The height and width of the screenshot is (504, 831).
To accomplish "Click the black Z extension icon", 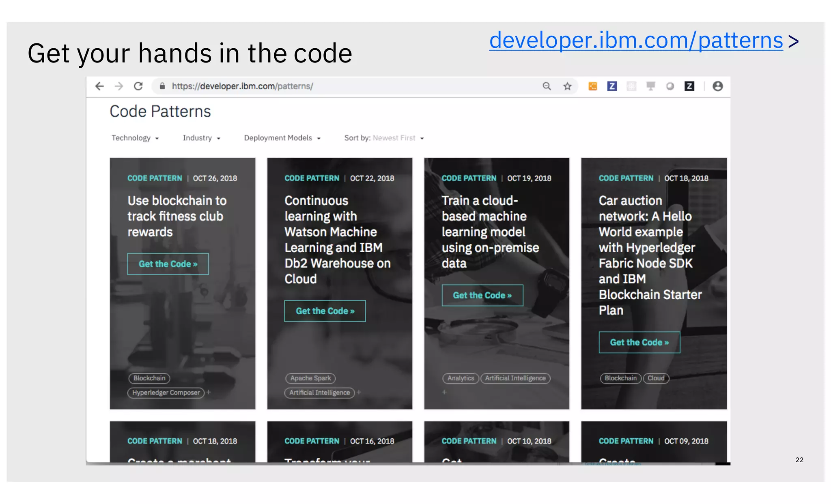I will point(689,86).
